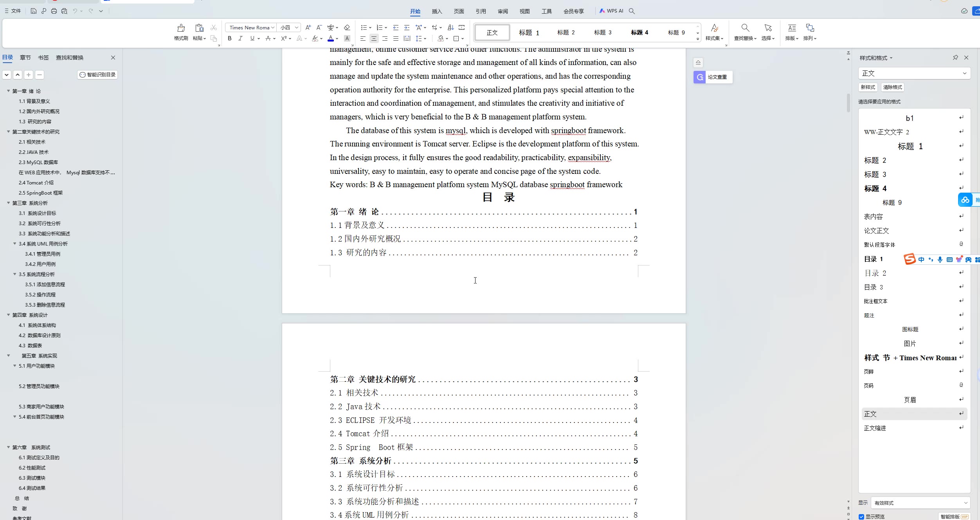Click the Increase Indent icon
This screenshot has height=520, width=980.
tap(407, 27)
